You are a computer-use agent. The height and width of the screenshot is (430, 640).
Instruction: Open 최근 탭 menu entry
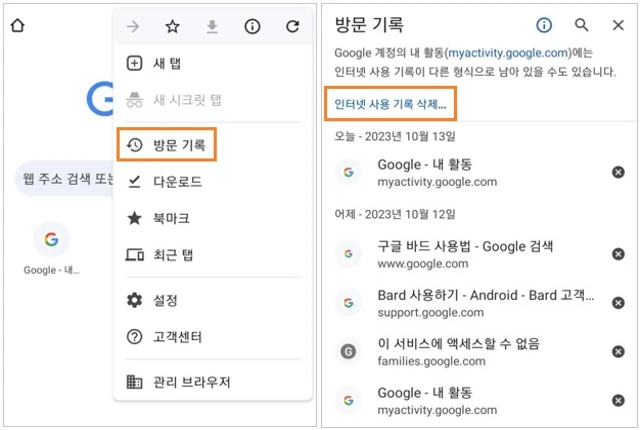pyautogui.click(x=212, y=255)
